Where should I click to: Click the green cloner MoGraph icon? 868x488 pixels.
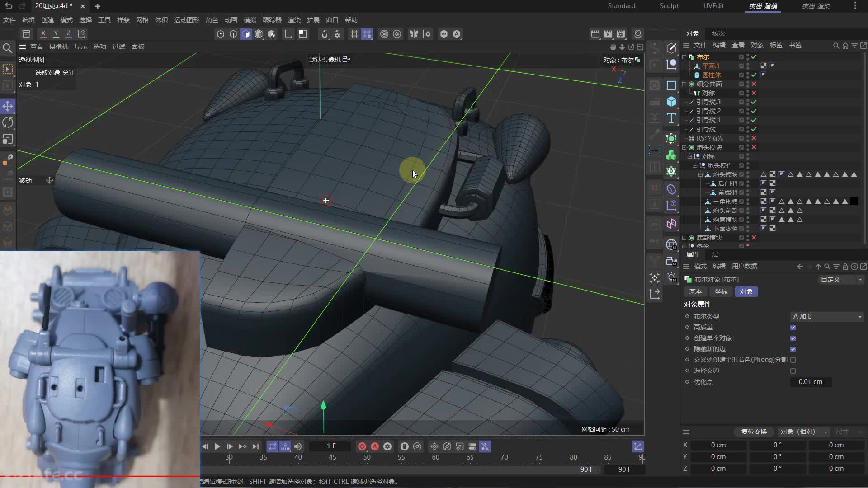(671, 155)
